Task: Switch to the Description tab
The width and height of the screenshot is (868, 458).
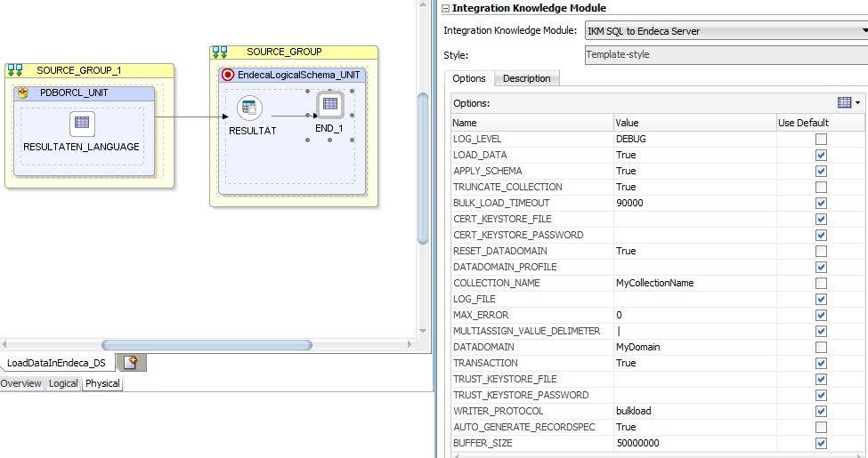Action: 526,78
